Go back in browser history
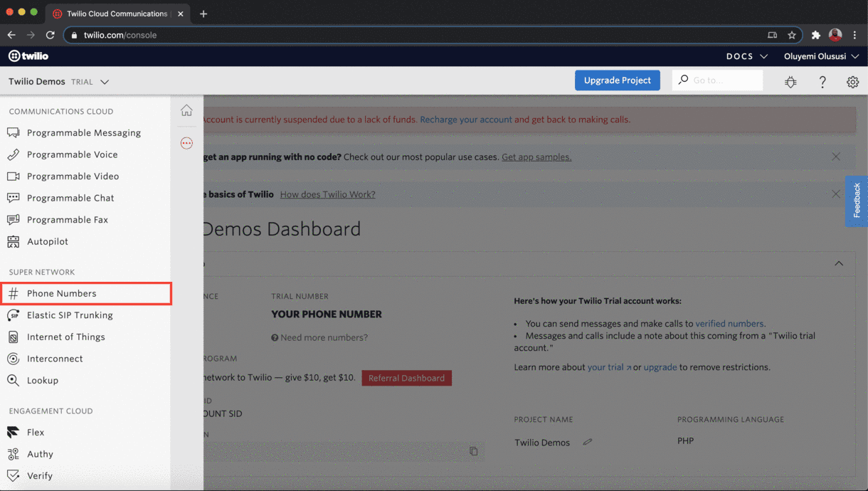The image size is (868, 491). 11,35
